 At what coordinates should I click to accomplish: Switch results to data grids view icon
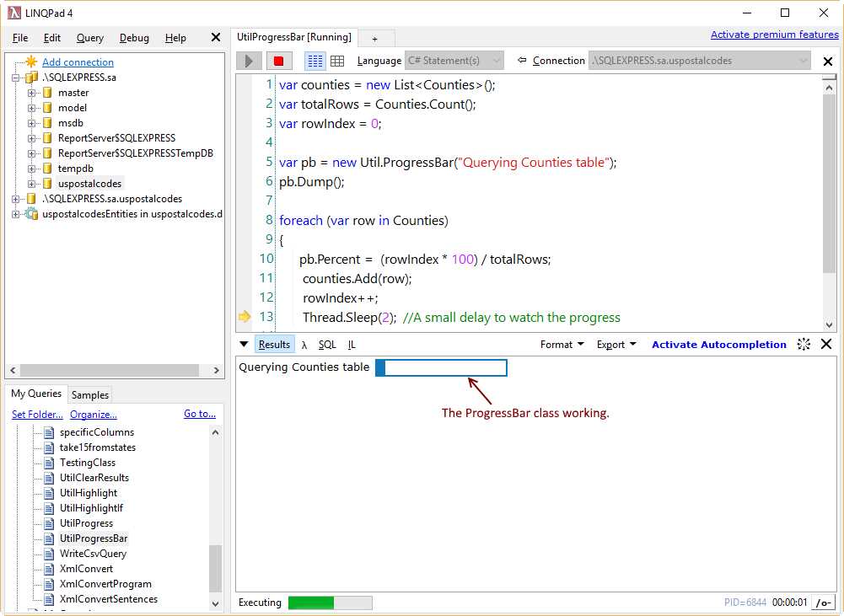click(x=337, y=61)
